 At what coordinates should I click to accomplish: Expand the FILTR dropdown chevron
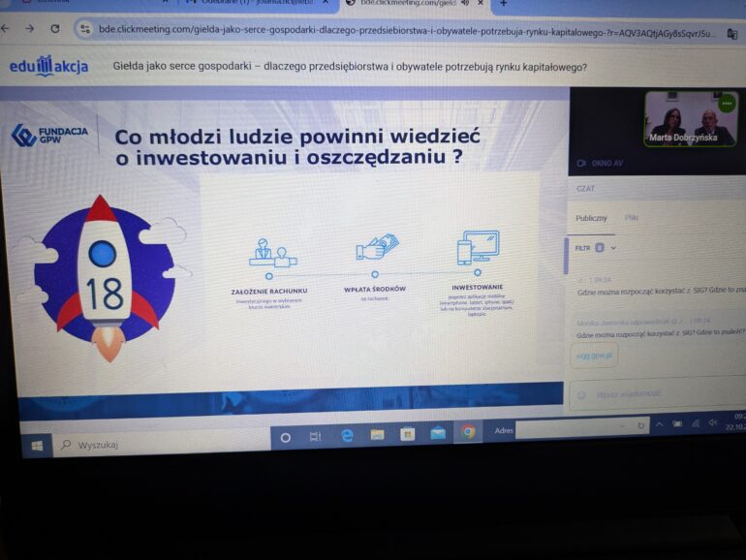(x=613, y=248)
